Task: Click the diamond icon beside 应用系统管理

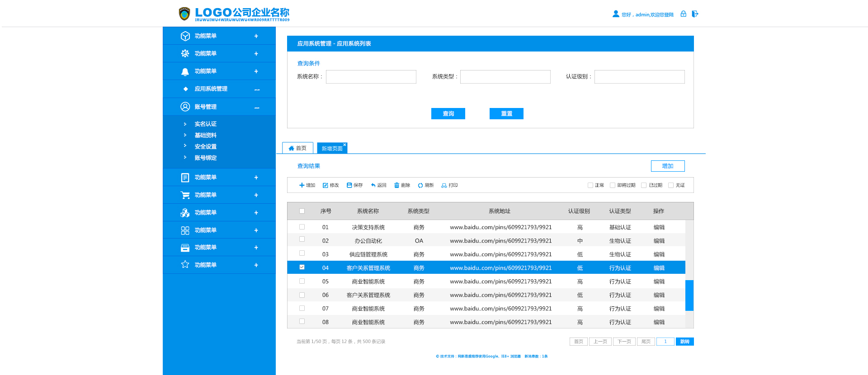Action: pyautogui.click(x=185, y=89)
